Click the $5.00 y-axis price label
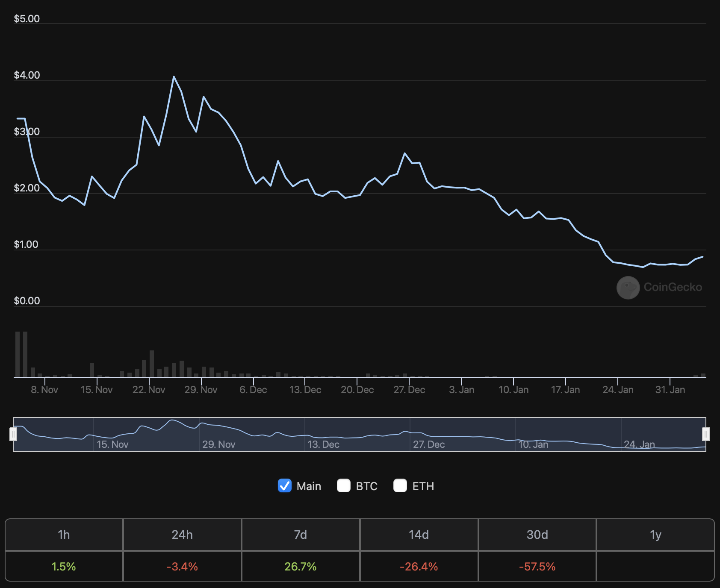720x588 pixels. coord(27,19)
